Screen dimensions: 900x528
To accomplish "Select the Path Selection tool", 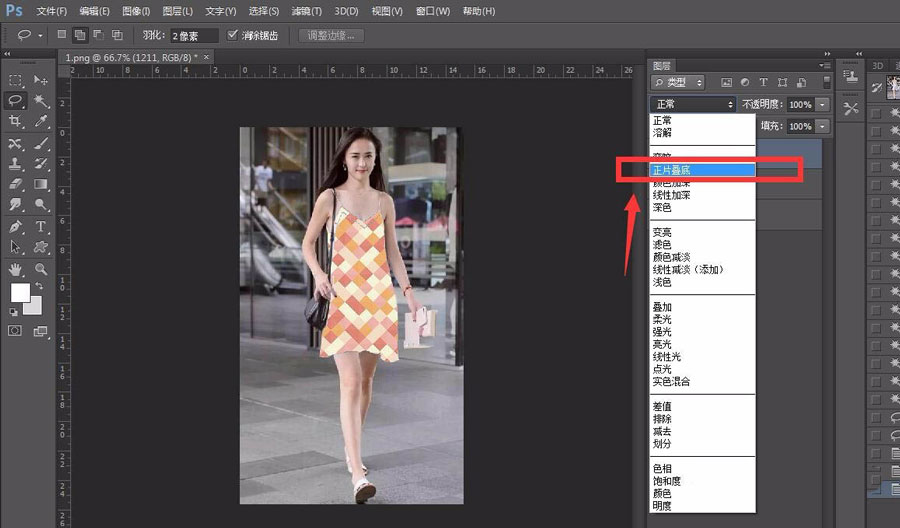I will click(15, 247).
